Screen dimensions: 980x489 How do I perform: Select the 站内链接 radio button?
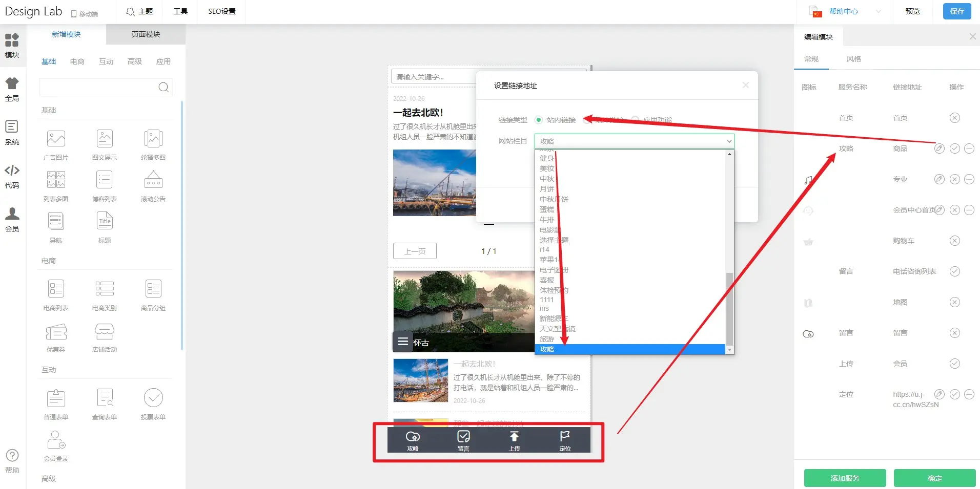(538, 120)
